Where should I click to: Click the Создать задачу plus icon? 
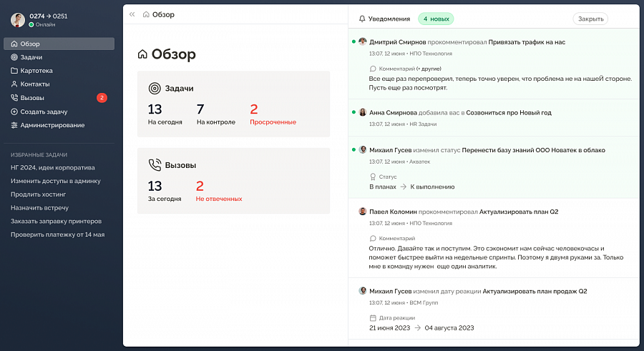(x=14, y=112)
